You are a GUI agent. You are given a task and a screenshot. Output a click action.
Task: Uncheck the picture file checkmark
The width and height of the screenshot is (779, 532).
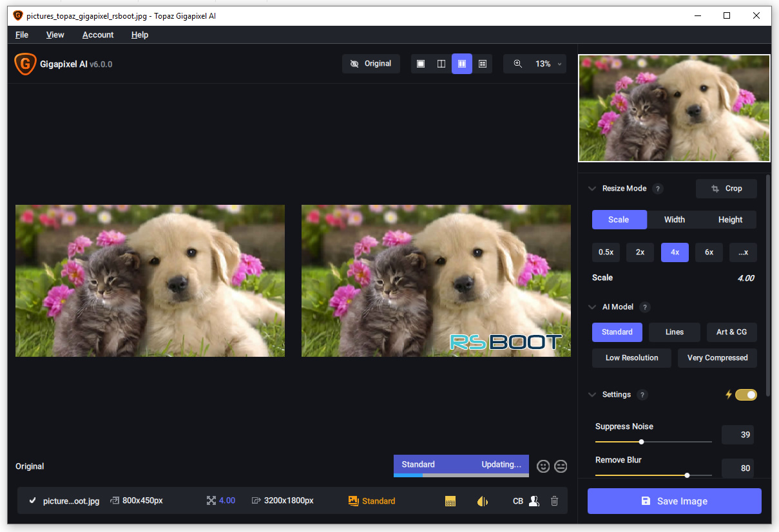tap(33, 501)
